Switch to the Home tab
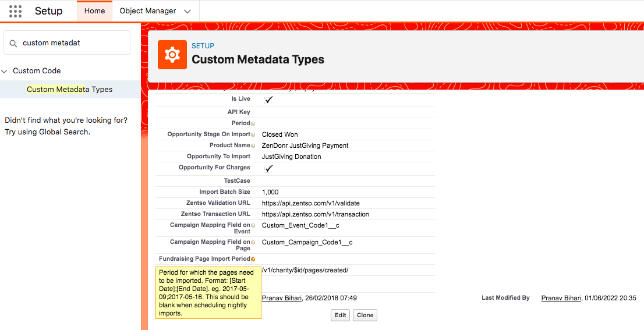 (x=94, y=11)
